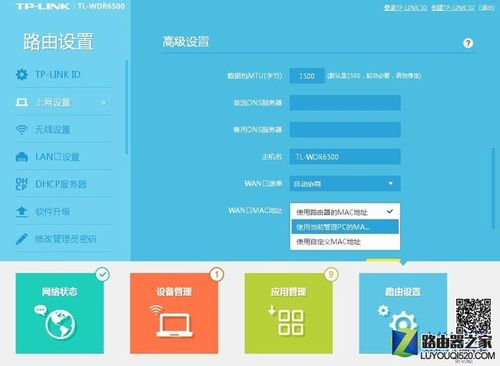This screenshot has height=366, width=500.
Task: Click the laptop icon for 上网设置
Action: (x=22, y=102)
